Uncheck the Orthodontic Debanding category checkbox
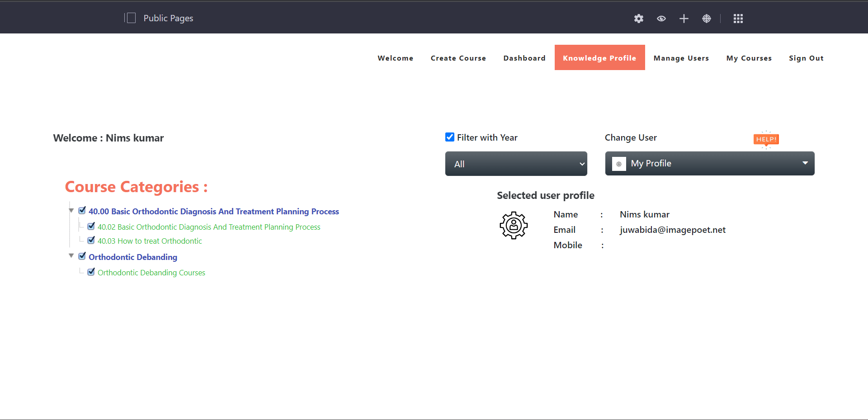868x420 pixels. pyautogui.click(x=82, y=256)
